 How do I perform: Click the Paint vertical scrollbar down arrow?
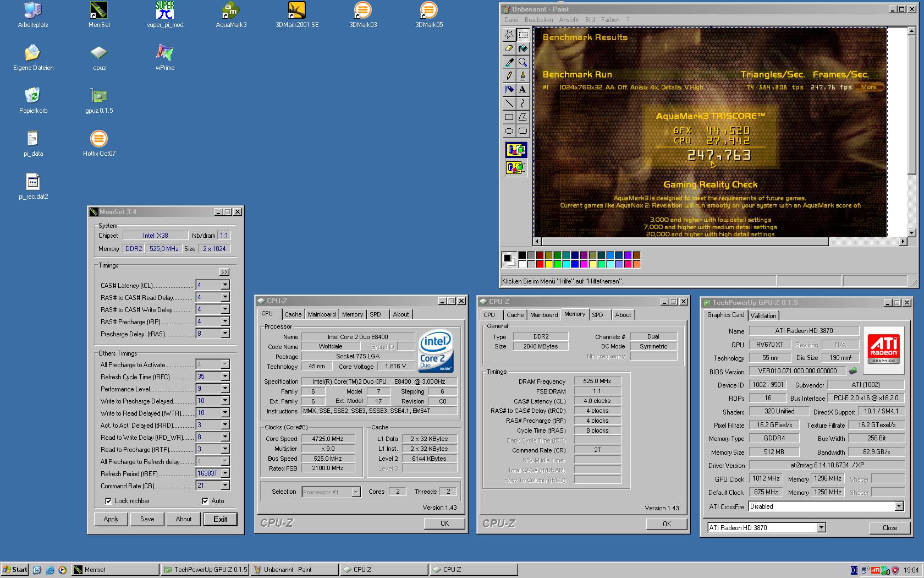coord(911,233)
